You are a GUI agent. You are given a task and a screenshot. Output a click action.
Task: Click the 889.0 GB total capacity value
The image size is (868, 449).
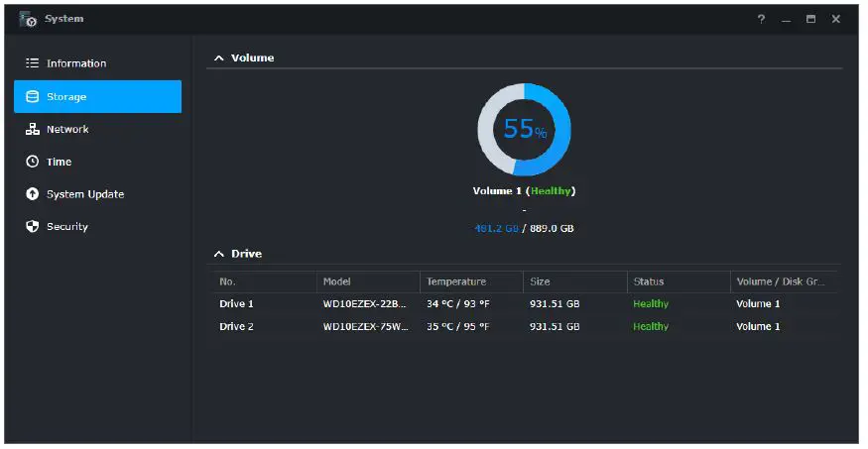(552, 228)
